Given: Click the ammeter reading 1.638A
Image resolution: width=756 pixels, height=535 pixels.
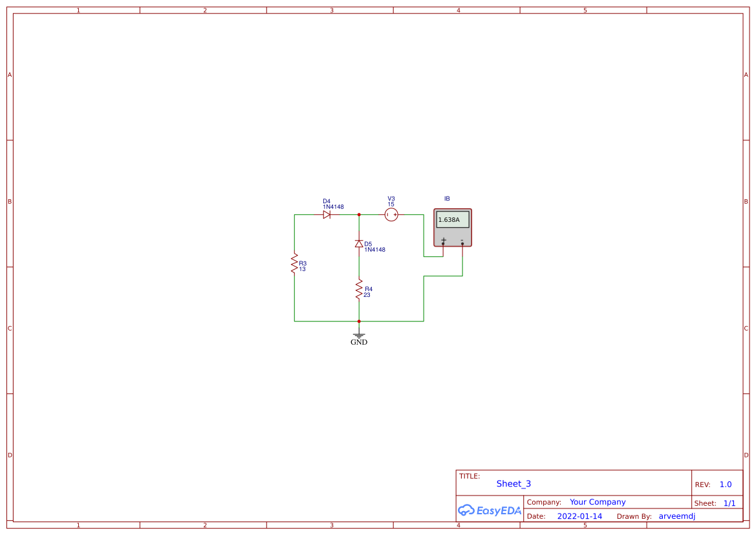Looking at the screenshot, I should [x=449, y=219].
